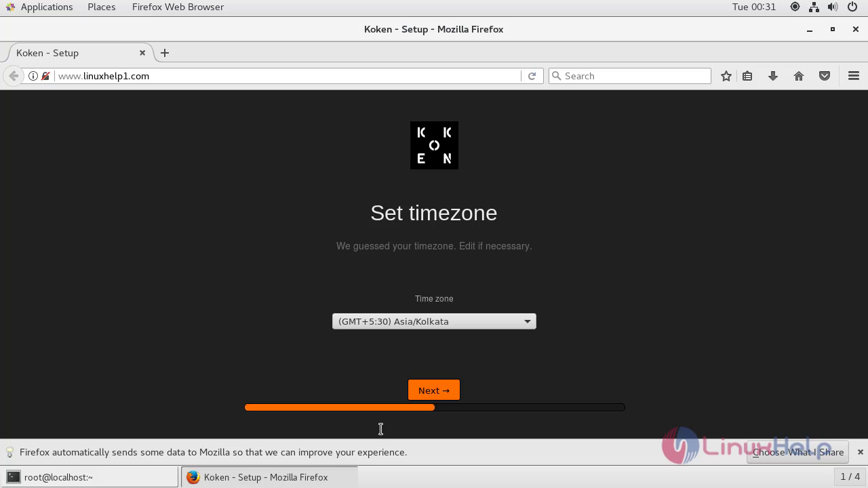Screen dimensions: 868x488
Task: Open the network status icon in top panel
Action: (x=814, y=7)
